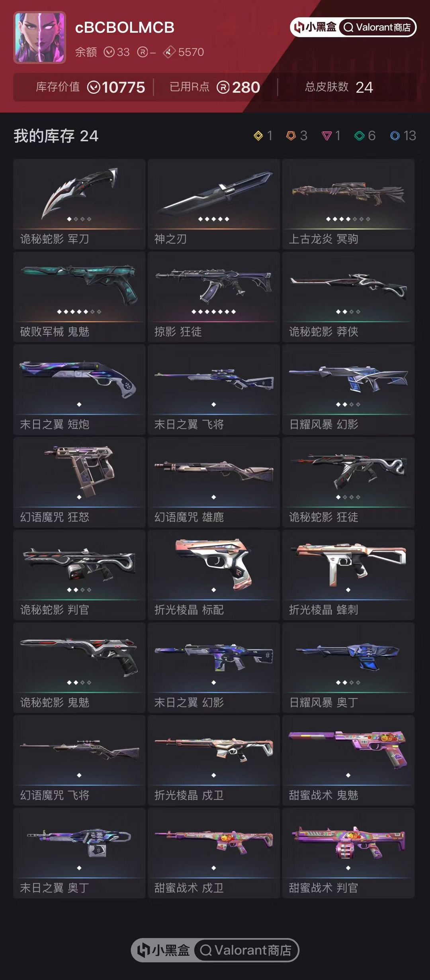Screen dimensions: 430x980
Task: Select the green diamond rarity icon
Action: [360, 136]
